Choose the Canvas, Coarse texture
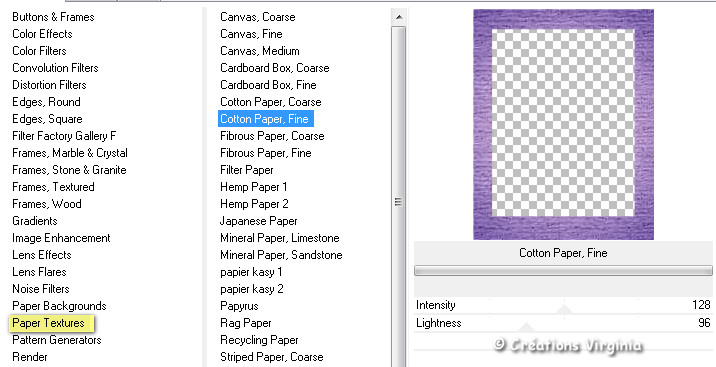 click(258, 17)
